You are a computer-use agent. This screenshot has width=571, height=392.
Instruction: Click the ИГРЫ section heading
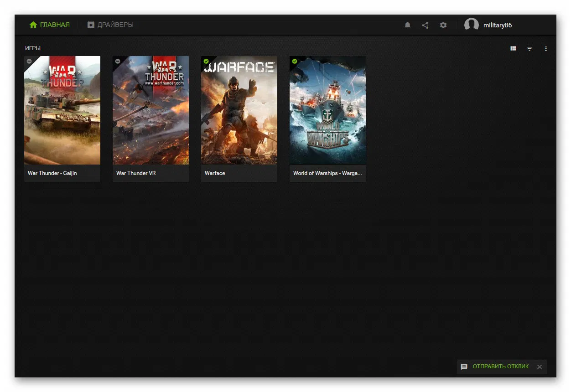[33, 48]
